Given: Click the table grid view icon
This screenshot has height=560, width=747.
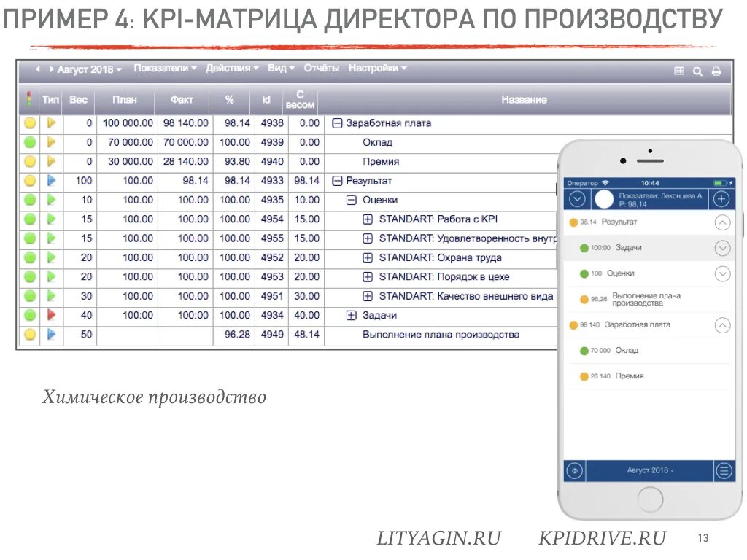Looking at the screenshot, I should coord(679,71).
